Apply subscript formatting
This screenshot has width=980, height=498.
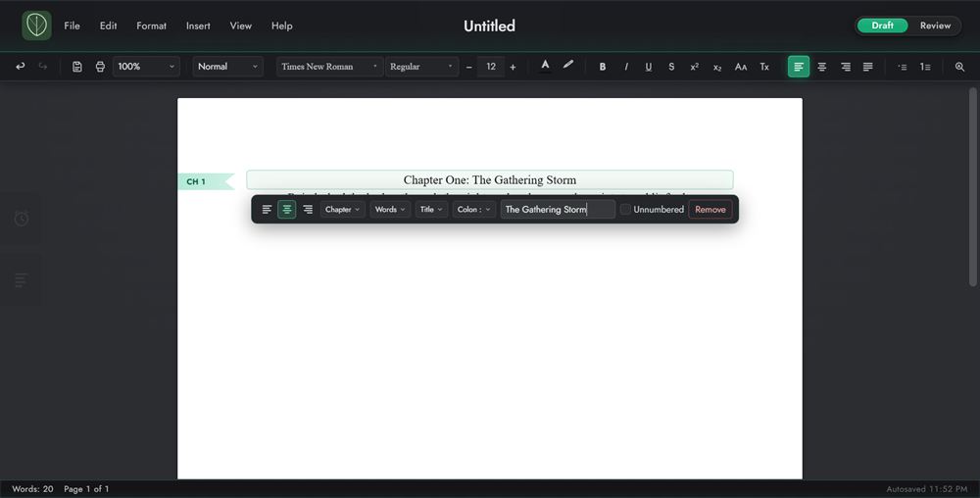click(717, 67)
